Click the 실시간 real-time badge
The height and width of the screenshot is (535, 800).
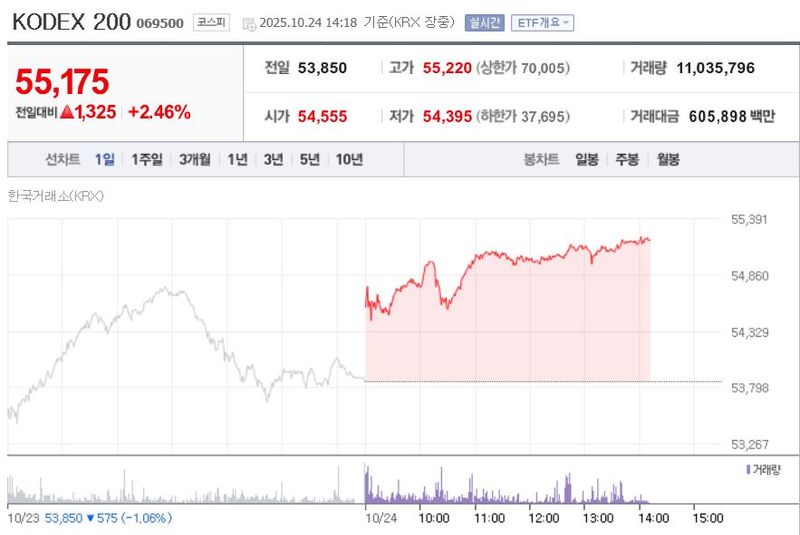485,22
